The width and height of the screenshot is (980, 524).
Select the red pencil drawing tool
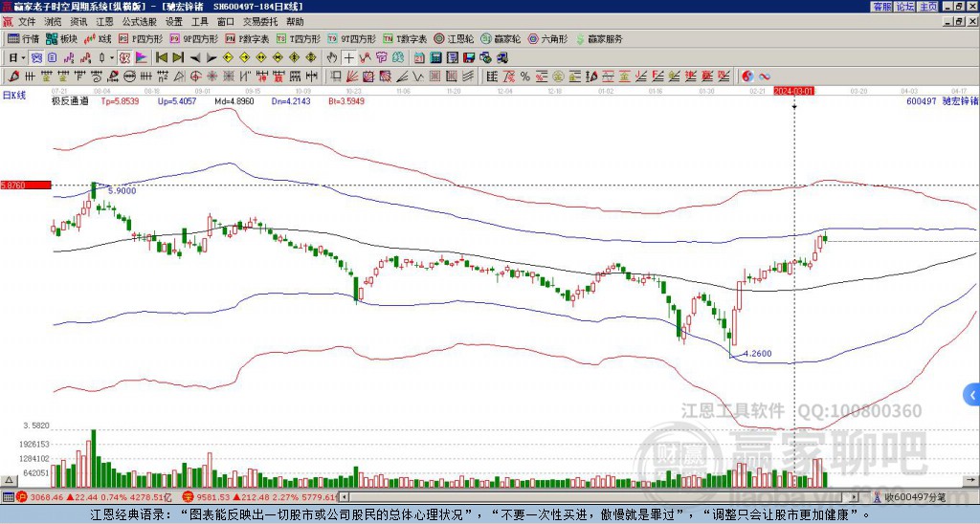(12, 76)
